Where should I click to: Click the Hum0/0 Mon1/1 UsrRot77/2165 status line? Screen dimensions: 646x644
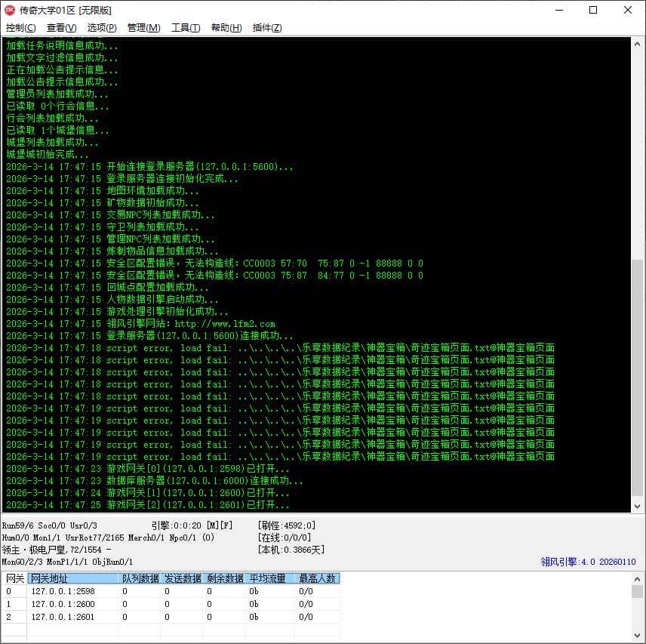point(108,538)
